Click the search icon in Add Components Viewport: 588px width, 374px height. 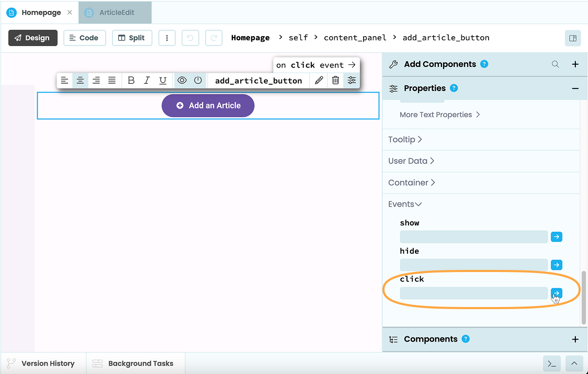point(555,64)
